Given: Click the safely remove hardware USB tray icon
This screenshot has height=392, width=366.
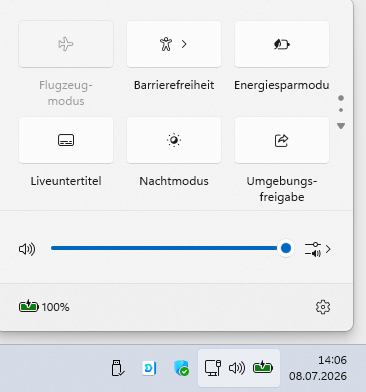Looking at the screenshot, I should click(x=117, y=368).
